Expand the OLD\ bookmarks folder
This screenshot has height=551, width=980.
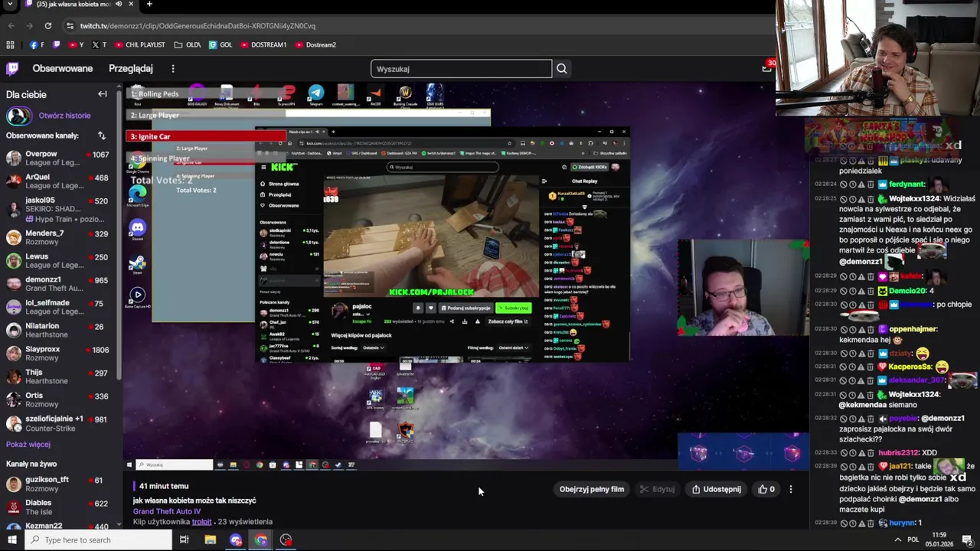(188, 44)
